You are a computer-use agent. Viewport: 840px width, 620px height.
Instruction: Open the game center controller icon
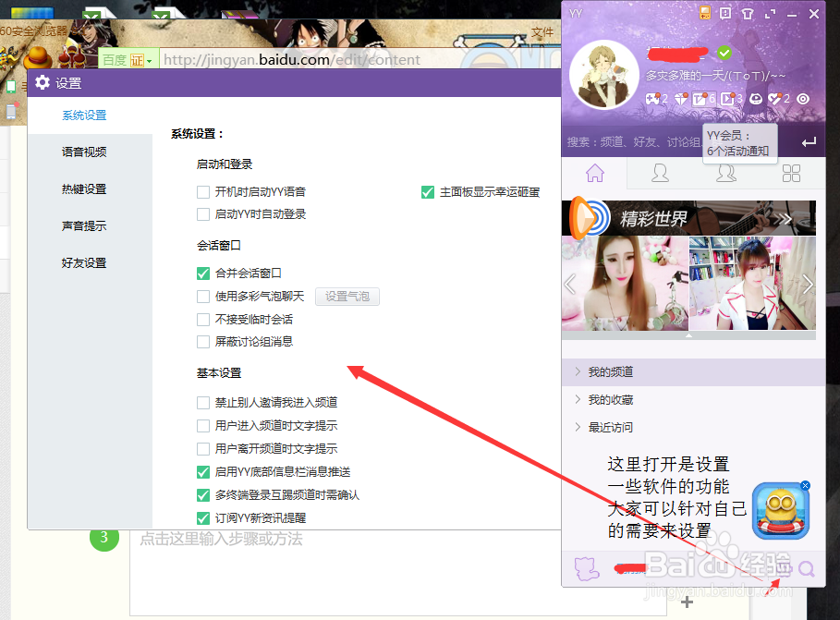[651, 98]
